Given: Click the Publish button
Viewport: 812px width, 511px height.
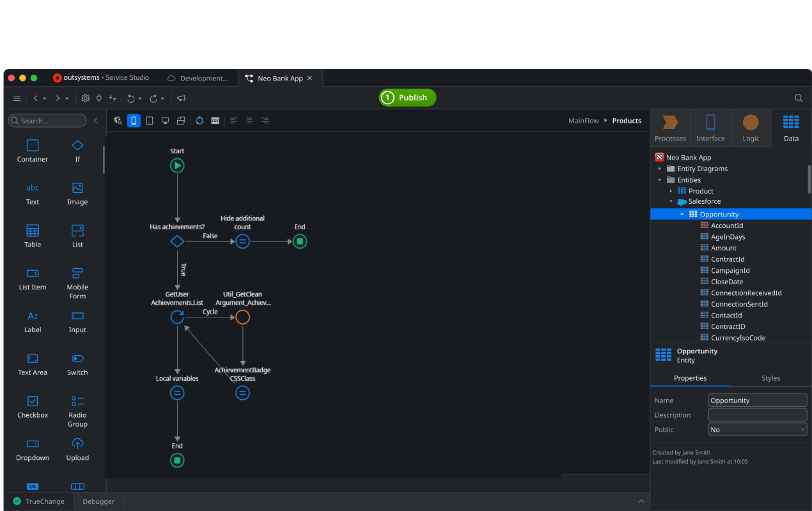Looking at the screenshot, I should [x=408, y=98].
